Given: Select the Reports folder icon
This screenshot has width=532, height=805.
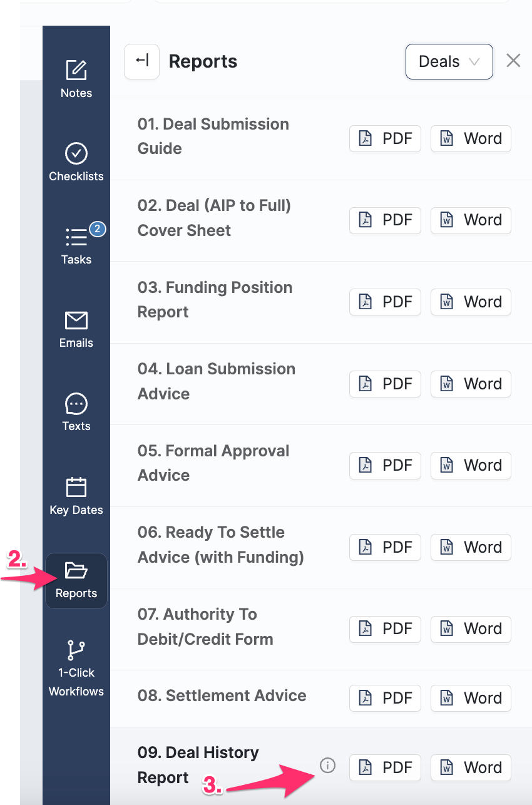Looking at the screenshot, I should 76,571.
